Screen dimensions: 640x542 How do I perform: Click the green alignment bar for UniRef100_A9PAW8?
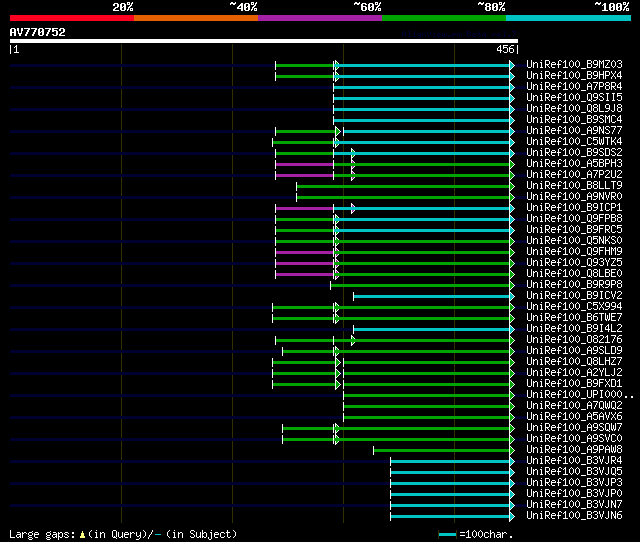coord(442,451)
